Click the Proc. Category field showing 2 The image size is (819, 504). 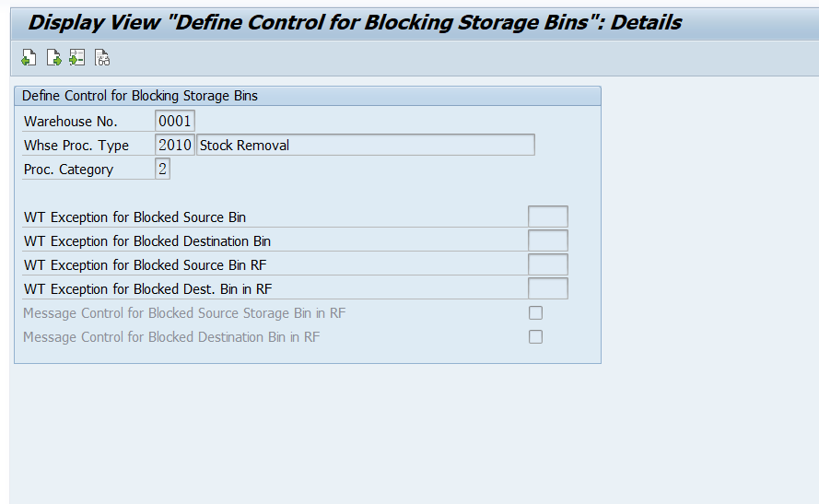163,170
